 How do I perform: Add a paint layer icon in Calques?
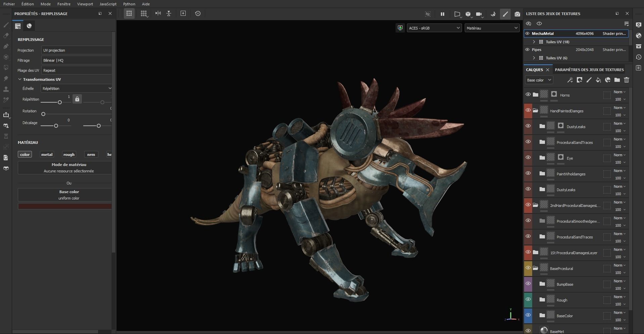(589, 80)
